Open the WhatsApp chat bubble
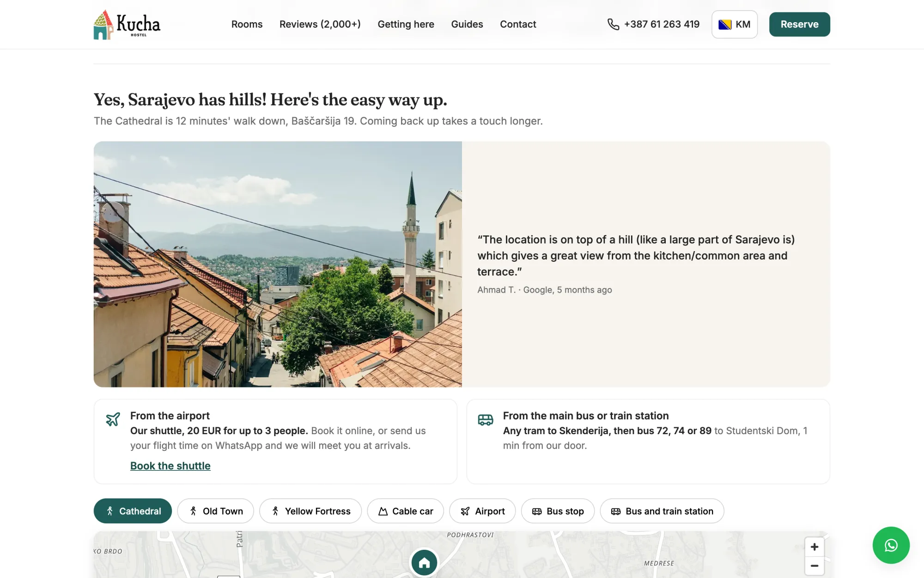The image size is (924, 578). 891,545
